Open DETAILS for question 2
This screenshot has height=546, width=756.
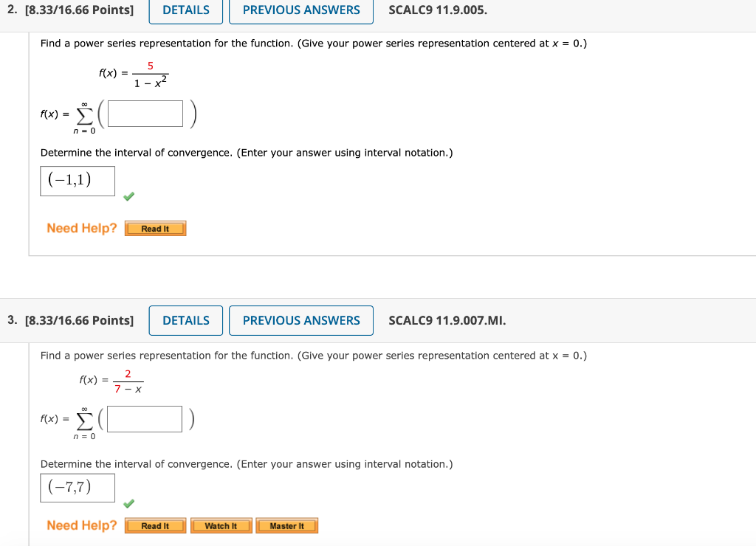click(185, 10)
